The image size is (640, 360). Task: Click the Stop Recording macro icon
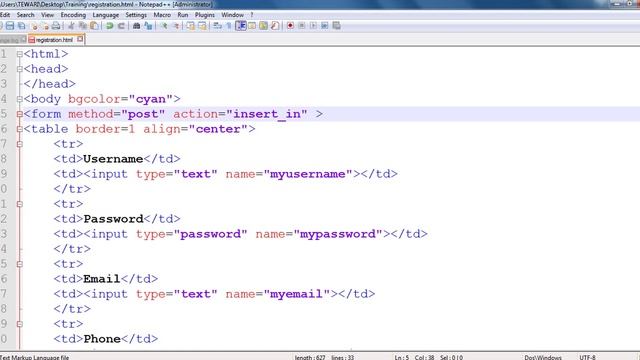302,26
